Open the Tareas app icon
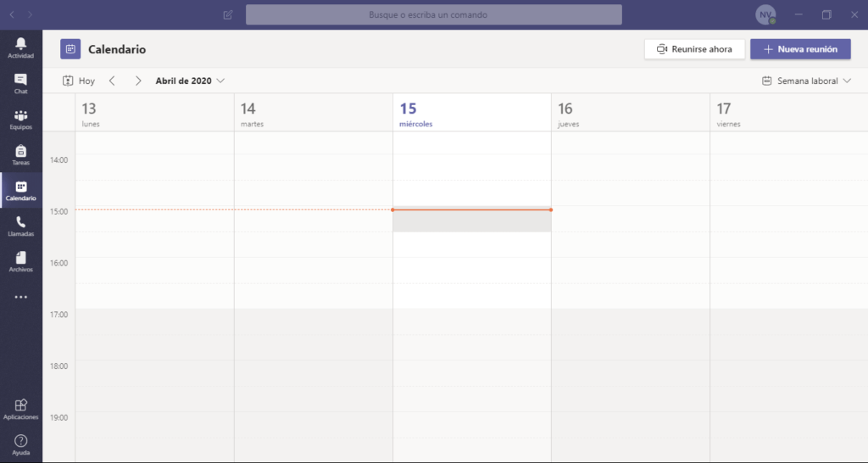 coord(20,154)
